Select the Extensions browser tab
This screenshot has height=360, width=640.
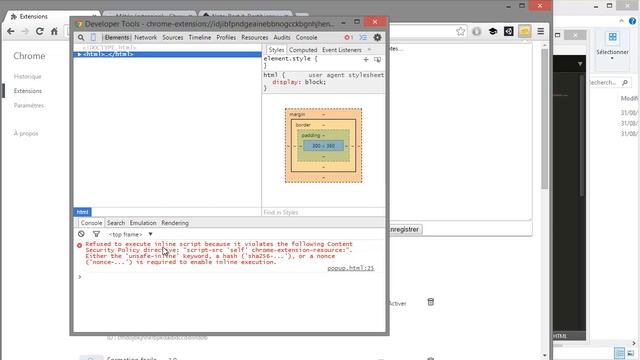(x=53, y=16)
